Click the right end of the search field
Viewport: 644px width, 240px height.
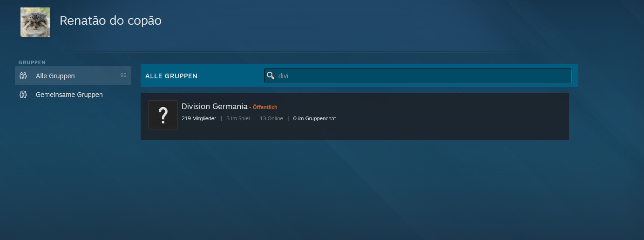click(x=559, y=75)
